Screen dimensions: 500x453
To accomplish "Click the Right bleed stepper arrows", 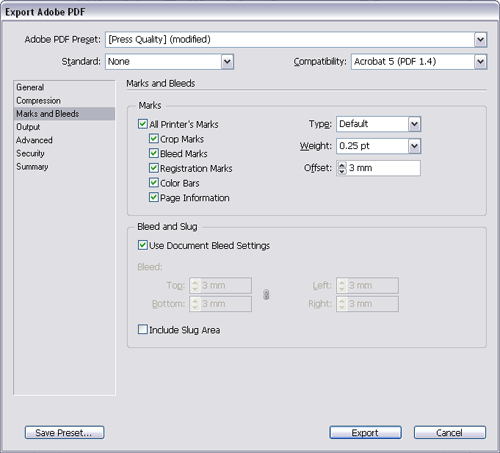I will coord(342,304).
